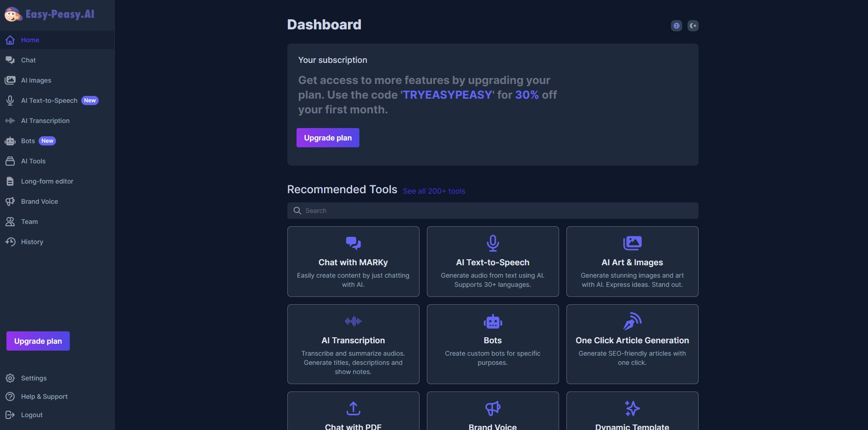Click the Logout arrow icon
The width and height of the screenshot is (868, 430).
pyautogui.click(x=10, y=415)
